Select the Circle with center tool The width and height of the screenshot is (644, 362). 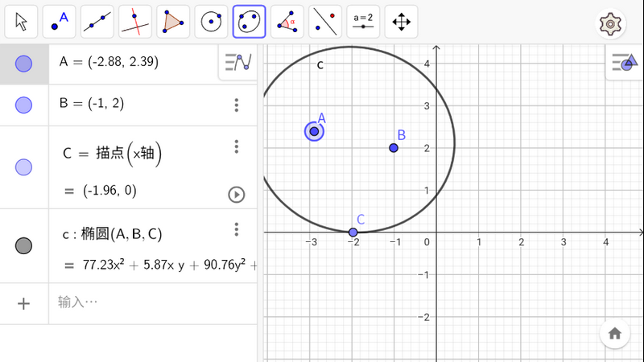pos(212,22)
